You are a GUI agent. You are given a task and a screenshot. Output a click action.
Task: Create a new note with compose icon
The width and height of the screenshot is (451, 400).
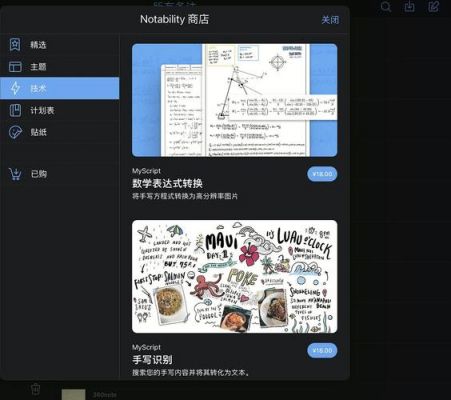[x=433, y=7]
